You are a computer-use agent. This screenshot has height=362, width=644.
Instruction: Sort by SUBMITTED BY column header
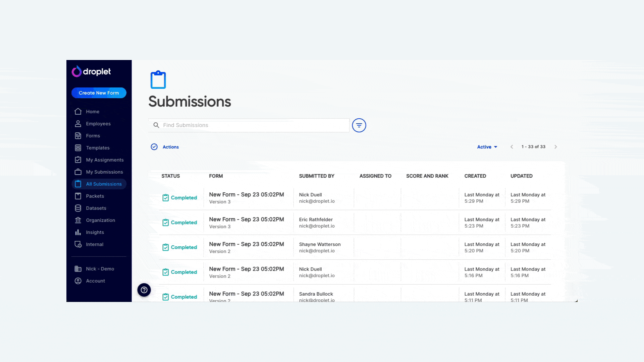point(317,176)
